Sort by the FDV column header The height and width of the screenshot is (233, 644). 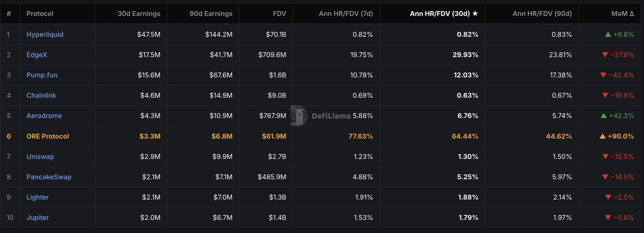(x=279, y=14)
